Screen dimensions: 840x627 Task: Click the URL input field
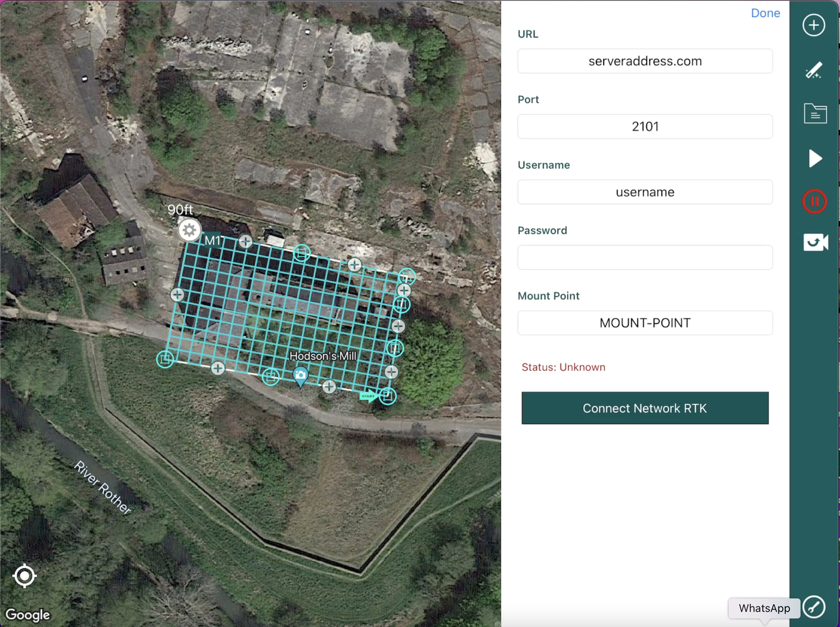(645, 61)
